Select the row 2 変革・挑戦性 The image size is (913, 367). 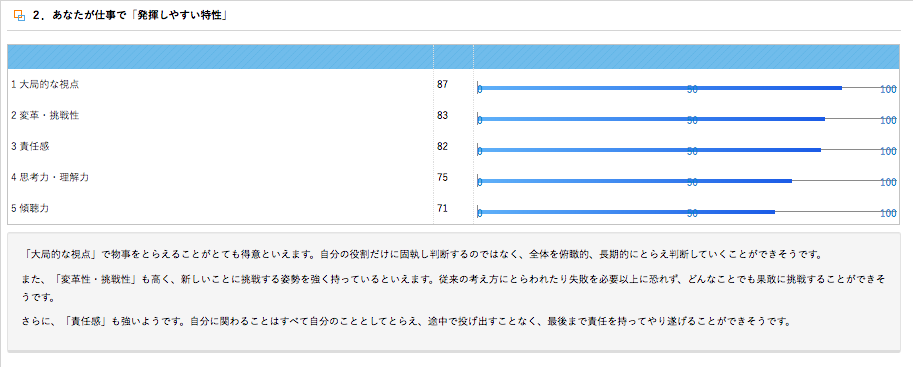pyautogui.click(x=454, y=115)
